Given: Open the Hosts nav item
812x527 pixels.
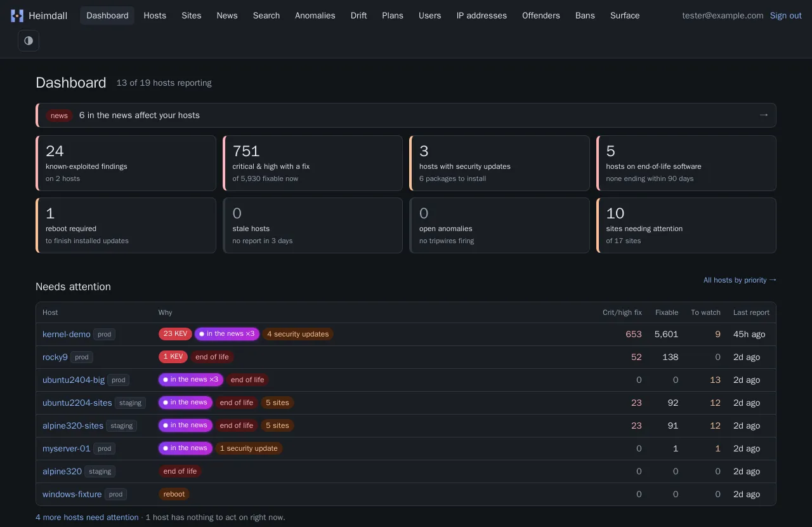Looking at the screenshot, I should [155, 15].
